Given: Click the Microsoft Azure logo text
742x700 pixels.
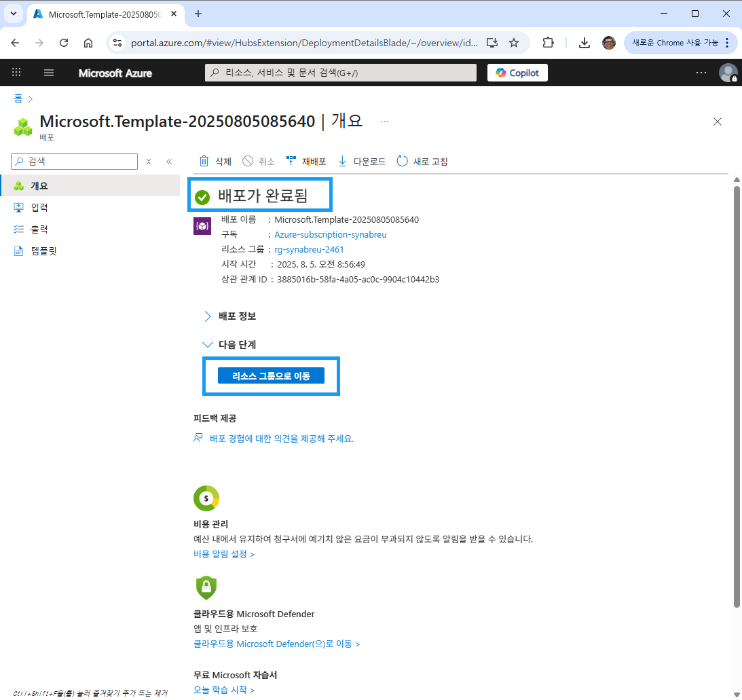Looking at the screenshot, I should click(x=115, y=73).
